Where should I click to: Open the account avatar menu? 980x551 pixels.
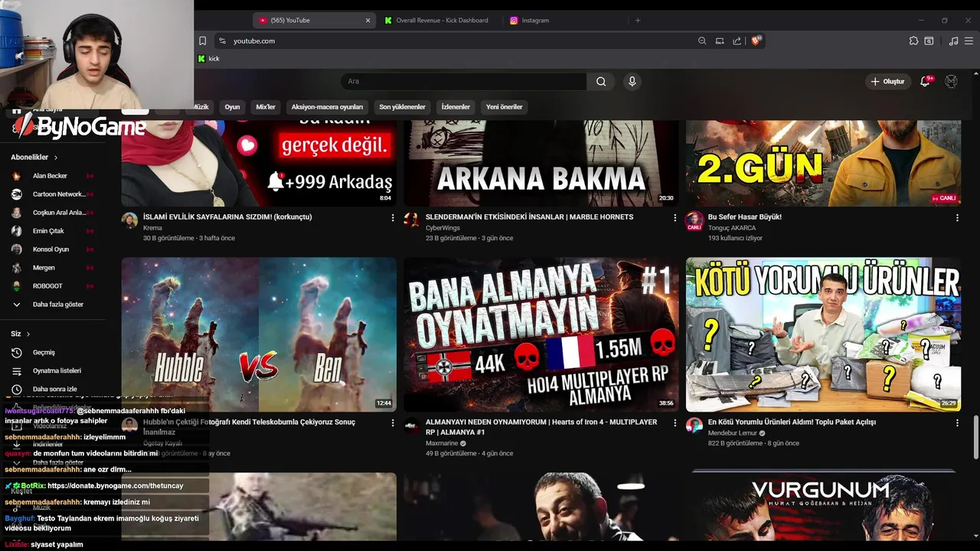[x=951, y=81]
